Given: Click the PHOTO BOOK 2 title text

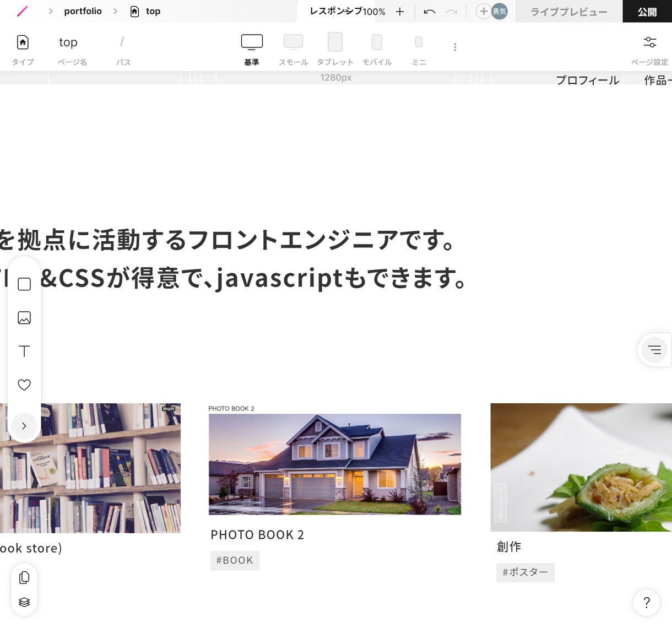Looking at the screenshot, I should 257,535.
